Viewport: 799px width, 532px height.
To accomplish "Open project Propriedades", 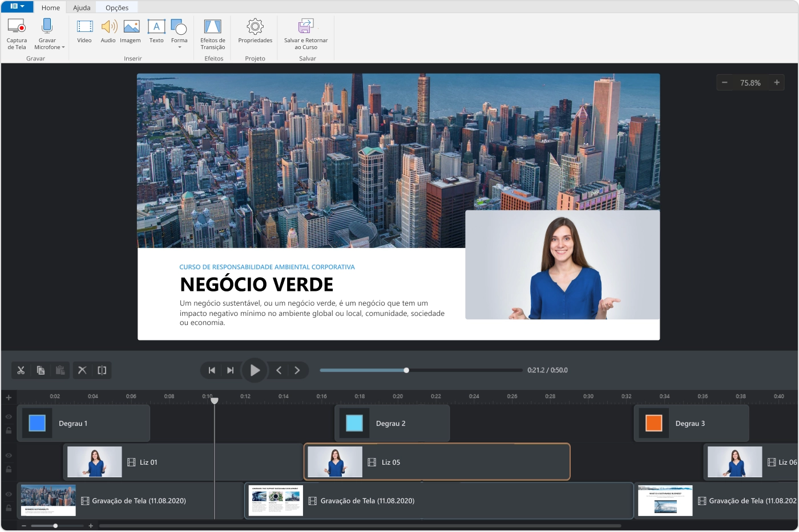I will (x=255, y=27).
